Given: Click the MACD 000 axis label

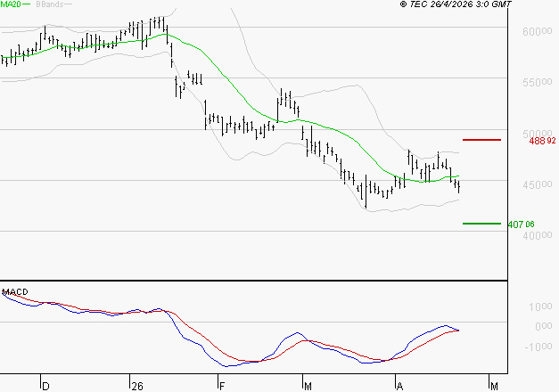Looking at the screenshot, I should click(544, 326).
